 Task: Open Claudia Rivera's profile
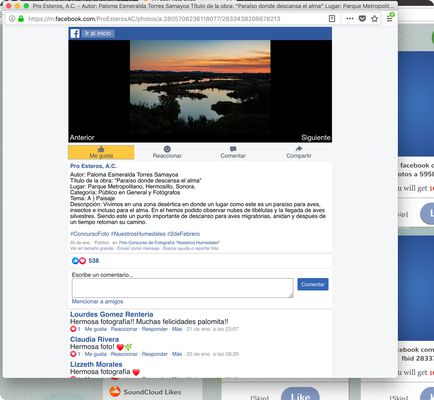click(x=94, y=339)
